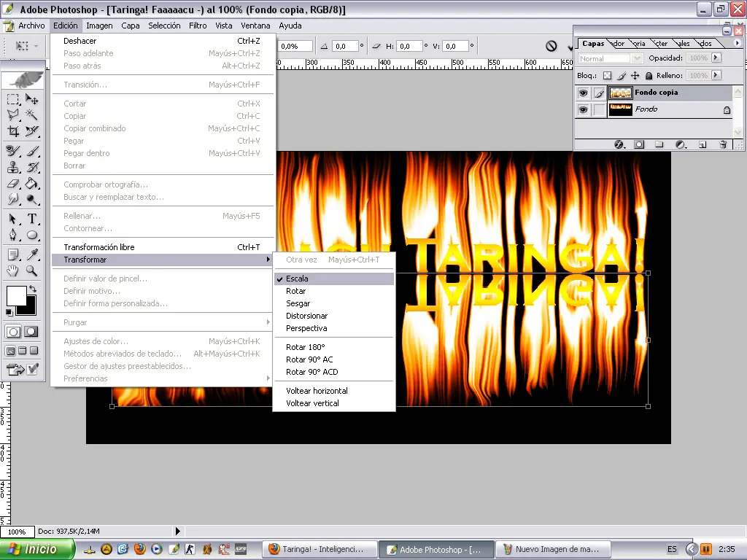Toggle link box on Fondo layer
The height and width of the screenshot is (560, 747).
[x=599, y=110]
